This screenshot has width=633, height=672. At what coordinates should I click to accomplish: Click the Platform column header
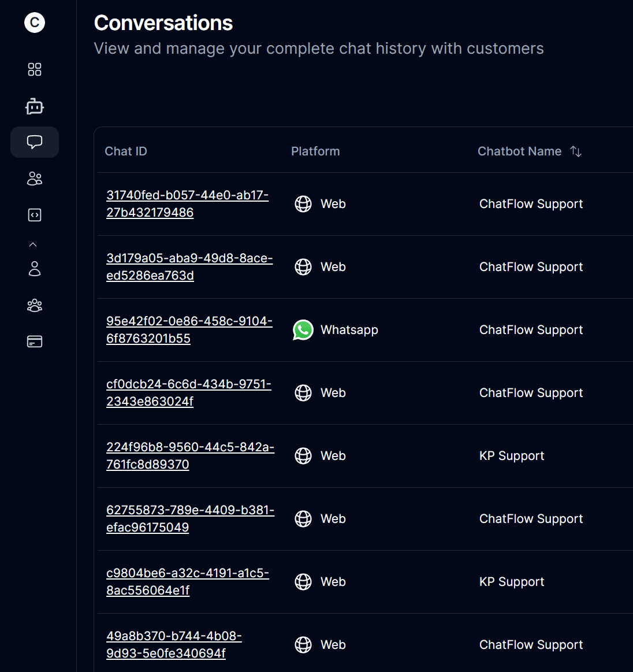[x=315, y=151]
